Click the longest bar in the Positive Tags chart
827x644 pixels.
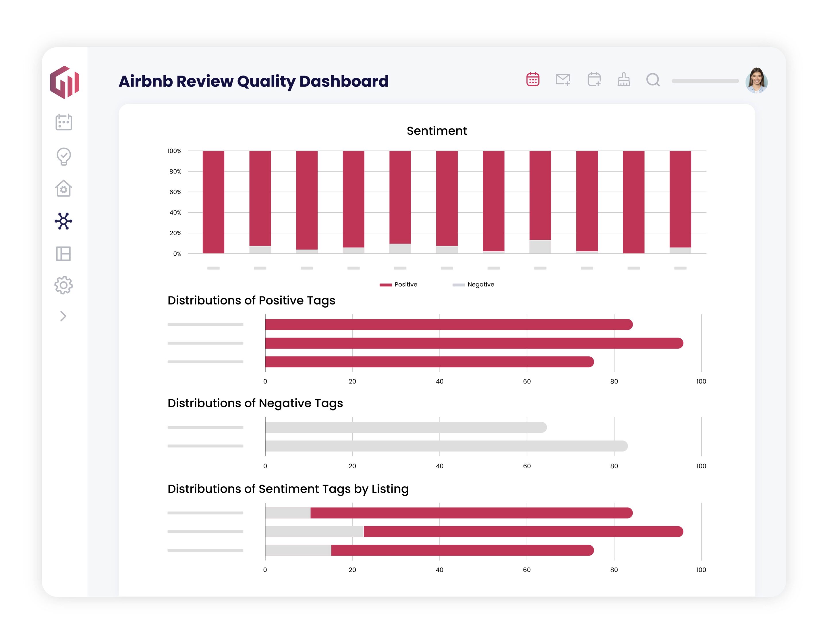pyautogui.click(x=474, y=343)
